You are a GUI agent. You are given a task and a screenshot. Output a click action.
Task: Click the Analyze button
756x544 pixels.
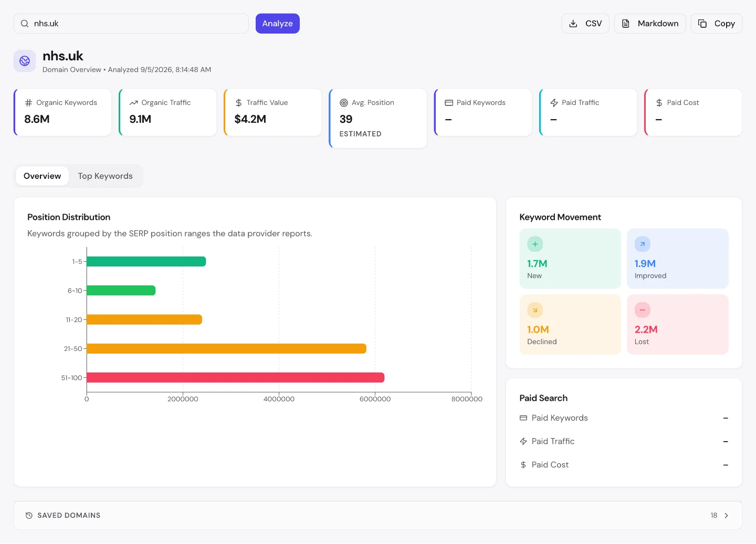278,24
